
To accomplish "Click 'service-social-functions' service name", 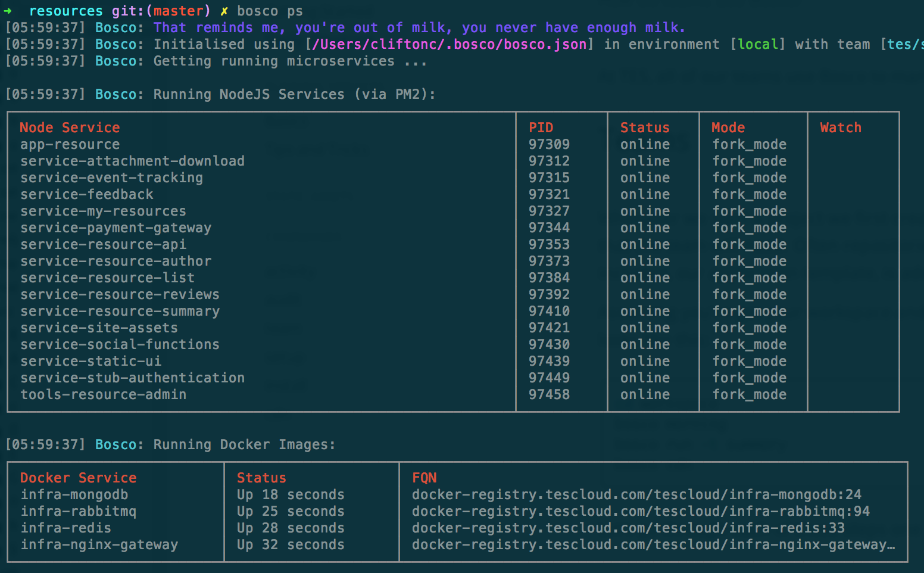I will click(x=120, y=345).
